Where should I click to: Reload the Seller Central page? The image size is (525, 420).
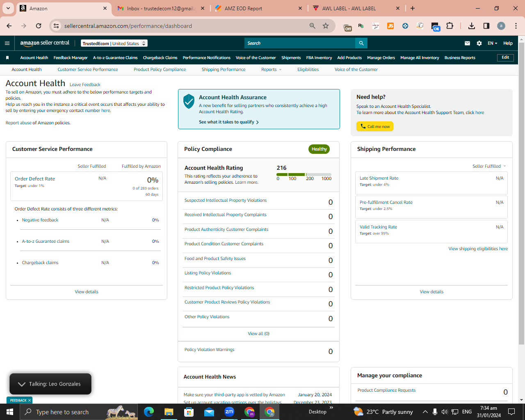39,26
